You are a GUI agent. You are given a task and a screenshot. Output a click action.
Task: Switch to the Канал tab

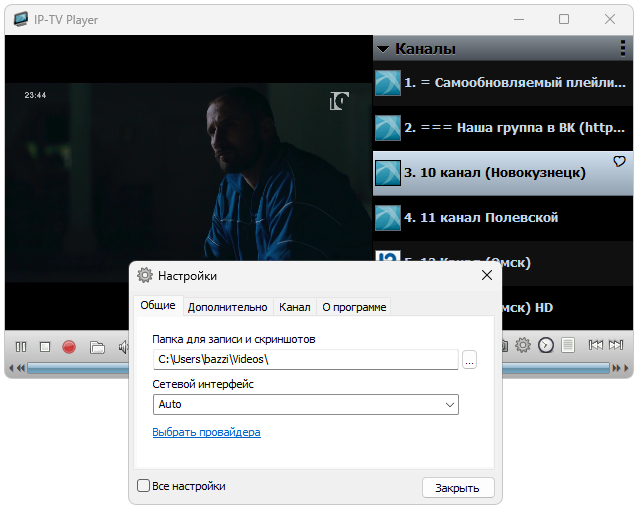click(295, 307)
